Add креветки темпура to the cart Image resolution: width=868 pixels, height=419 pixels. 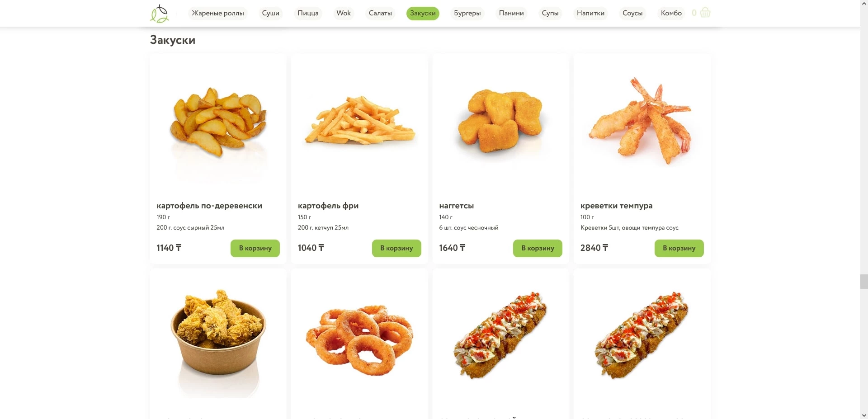pos(679,248)
